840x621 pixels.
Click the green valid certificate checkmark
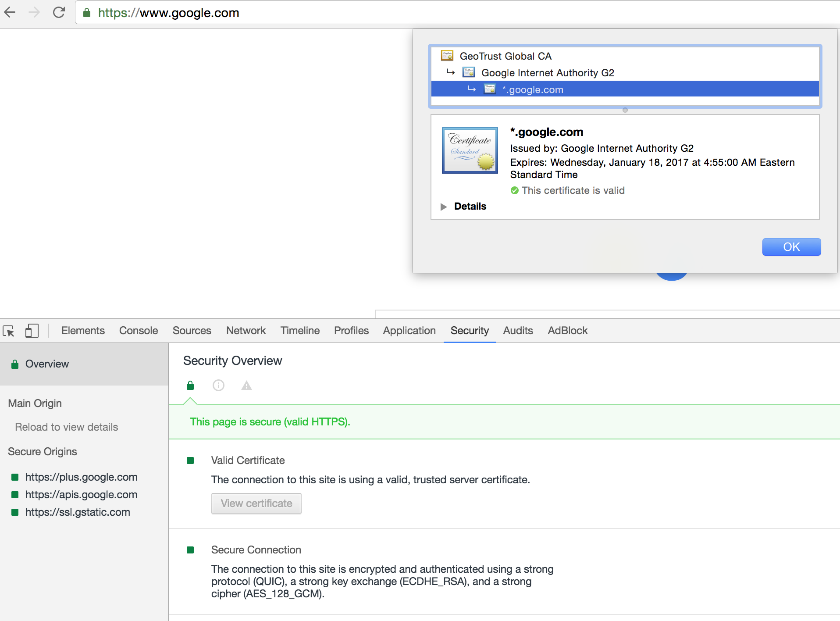click(x=515, y=190)
